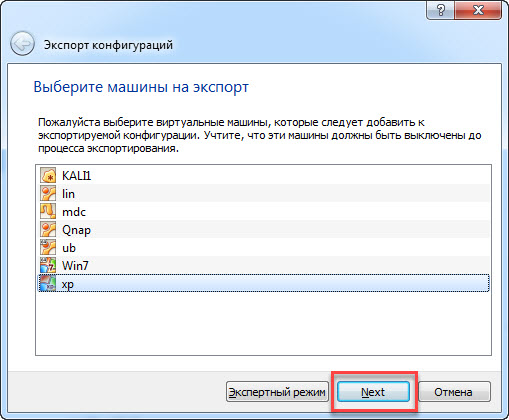Image resolution: width=509 pixels, height=420 pixels.
Task: Switch to Экспертный режим
Action: point(277,392)
